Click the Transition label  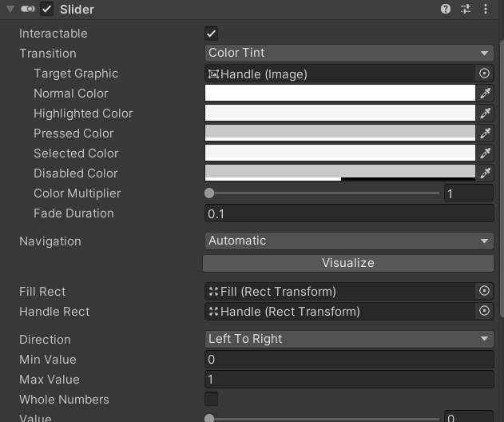48,54
